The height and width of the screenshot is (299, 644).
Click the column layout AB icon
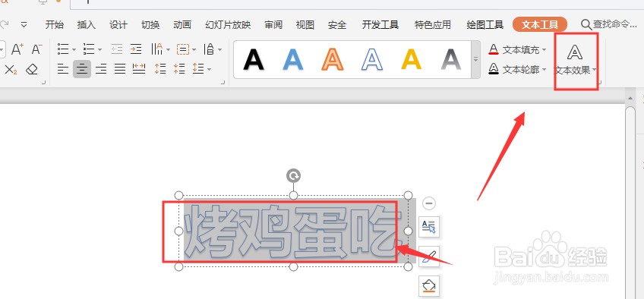click(209, 49)
